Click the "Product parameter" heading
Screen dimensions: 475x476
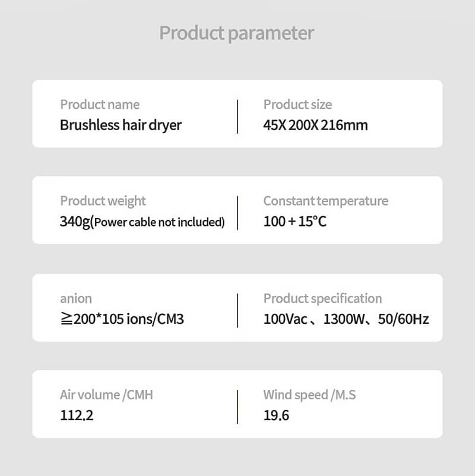tap(237, 33)
